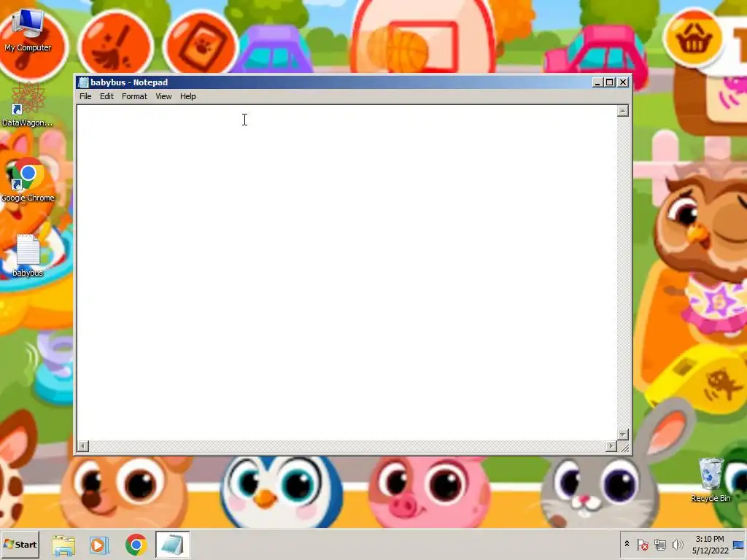Select the babybus text file icon
Viewport: 747px width, 560px height.
pyautogui.click(x=28, y=256)
